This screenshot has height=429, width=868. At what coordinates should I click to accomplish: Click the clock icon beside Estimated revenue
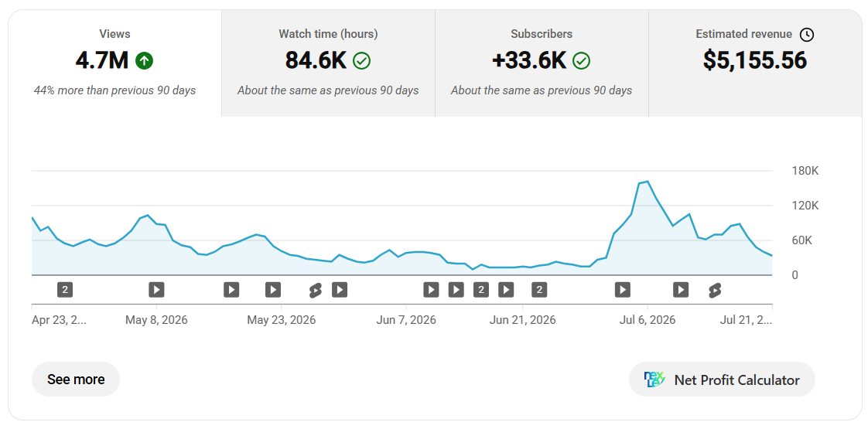(807, 34)
